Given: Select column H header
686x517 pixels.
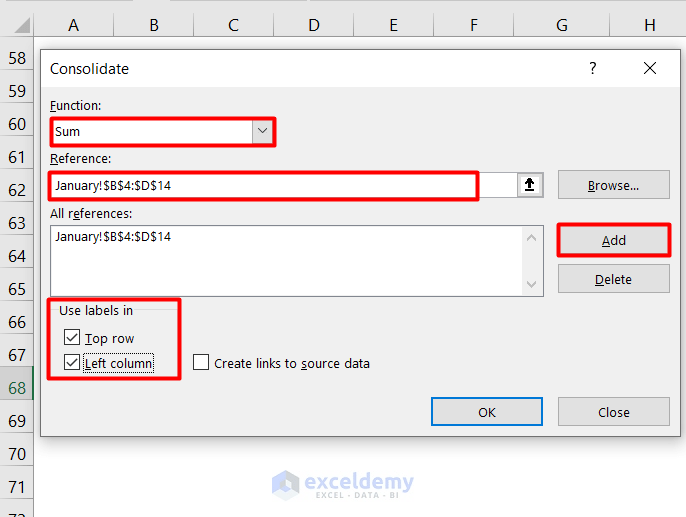Looking at the screenshot, I should click(x=648, y=25).
